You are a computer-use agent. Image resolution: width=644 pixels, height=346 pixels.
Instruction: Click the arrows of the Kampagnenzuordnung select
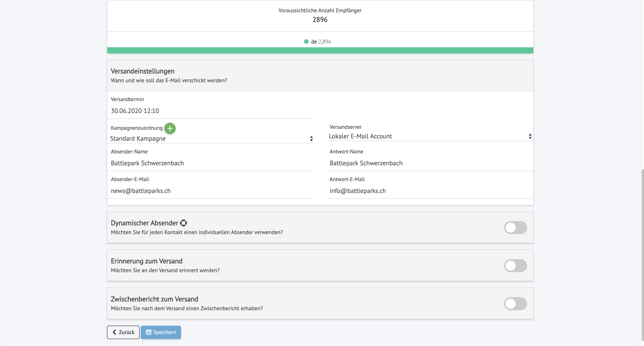311,139
